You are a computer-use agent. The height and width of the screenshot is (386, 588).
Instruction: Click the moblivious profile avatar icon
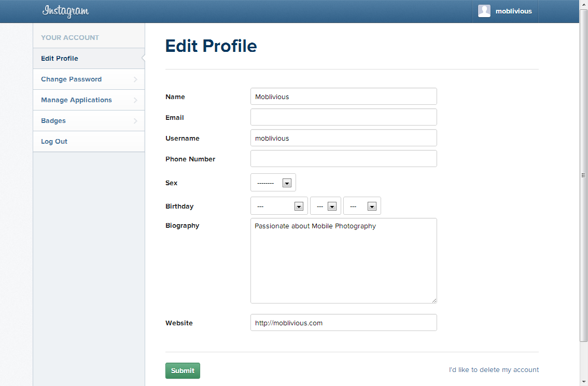click(484, 11)
